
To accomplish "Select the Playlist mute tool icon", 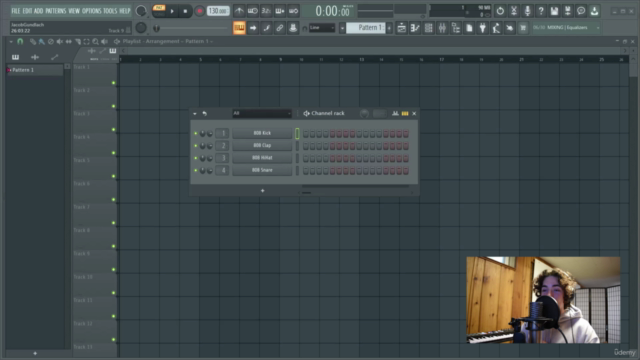I will (x=60, y=41).
